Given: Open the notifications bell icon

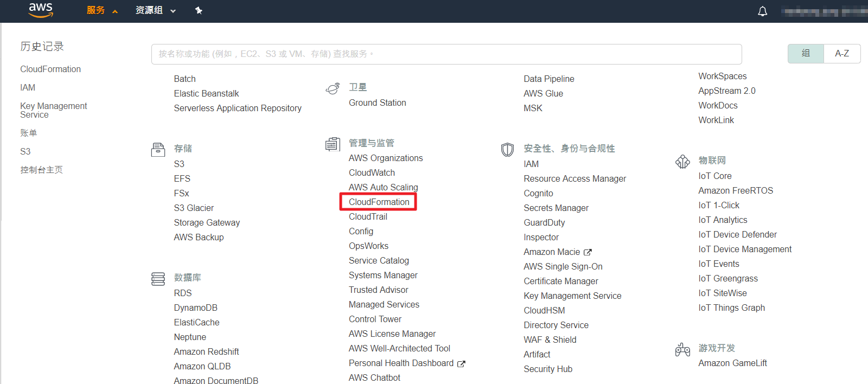Looking at the screenshot, I should coord(762,11).
